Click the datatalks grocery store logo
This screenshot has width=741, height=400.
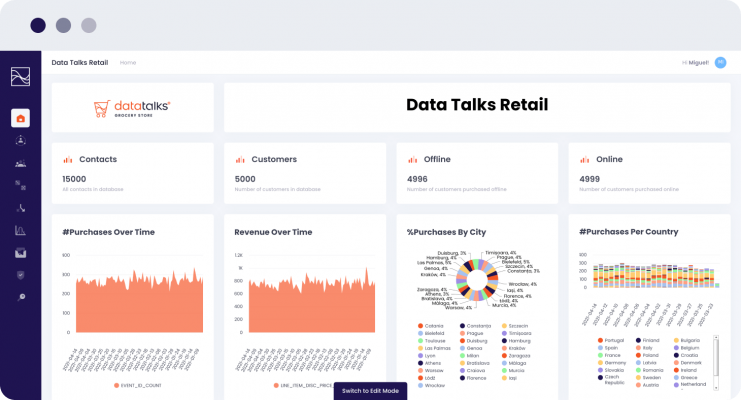coord(132,108)
